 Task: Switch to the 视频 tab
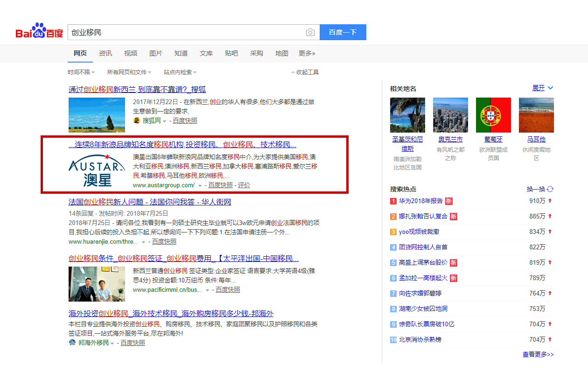point(131,53)
